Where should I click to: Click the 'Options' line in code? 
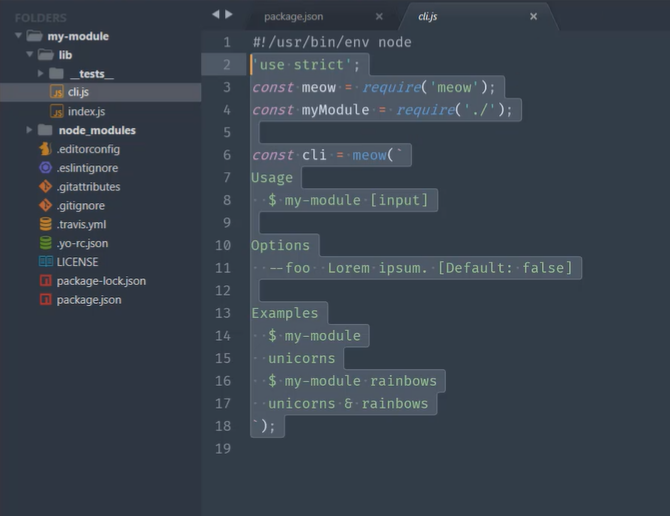point(280,245)
